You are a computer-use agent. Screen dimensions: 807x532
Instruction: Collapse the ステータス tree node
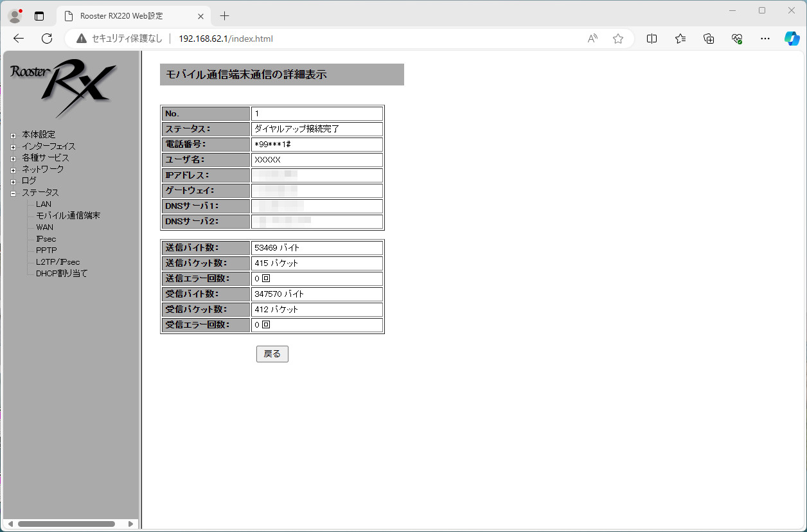click(x=13, y=193)
